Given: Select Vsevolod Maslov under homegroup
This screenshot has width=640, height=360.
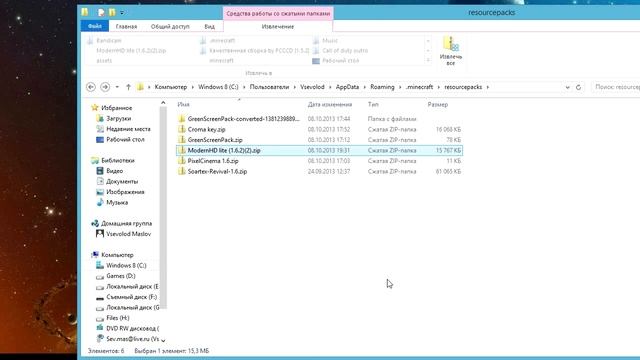Looking at the screenshot, I should click(x=128, y=234).
